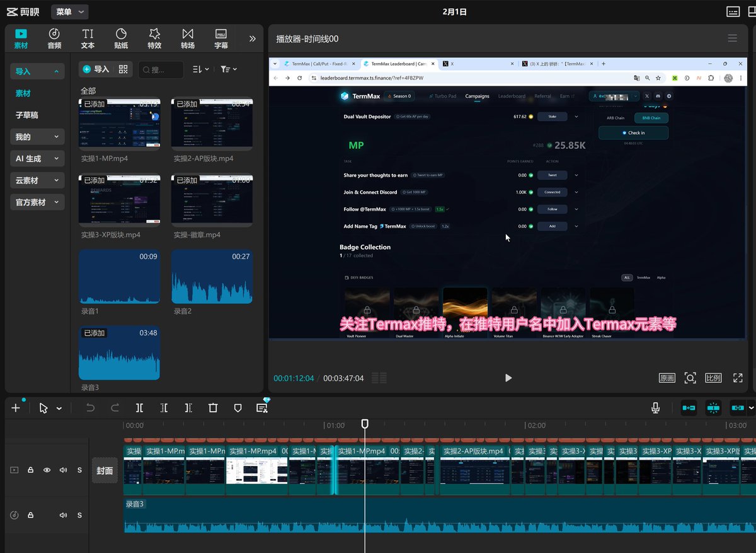Screen dimensions: 756x553
Task: Click the blue 导入 import button
Action: (96, 69)
